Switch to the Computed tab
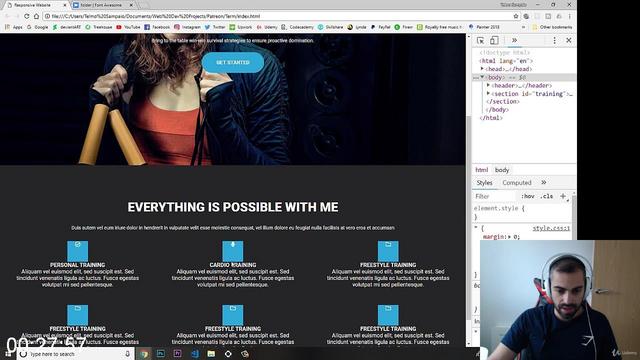This screenshot has height=360, width=640. point(517,183)
